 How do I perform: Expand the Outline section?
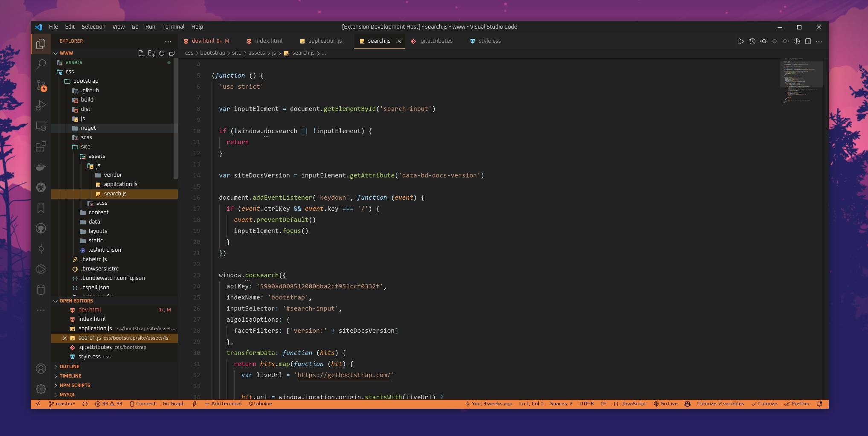point(114,366)
